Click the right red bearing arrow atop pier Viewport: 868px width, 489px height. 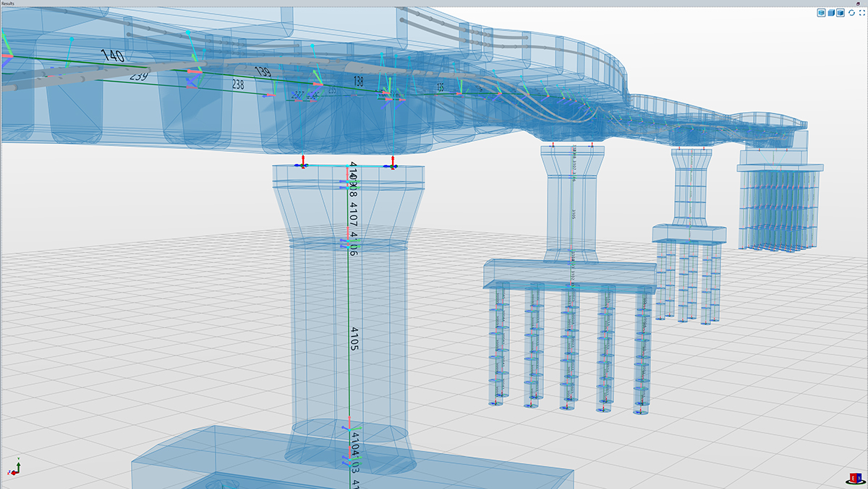click(x=393, y=160)
